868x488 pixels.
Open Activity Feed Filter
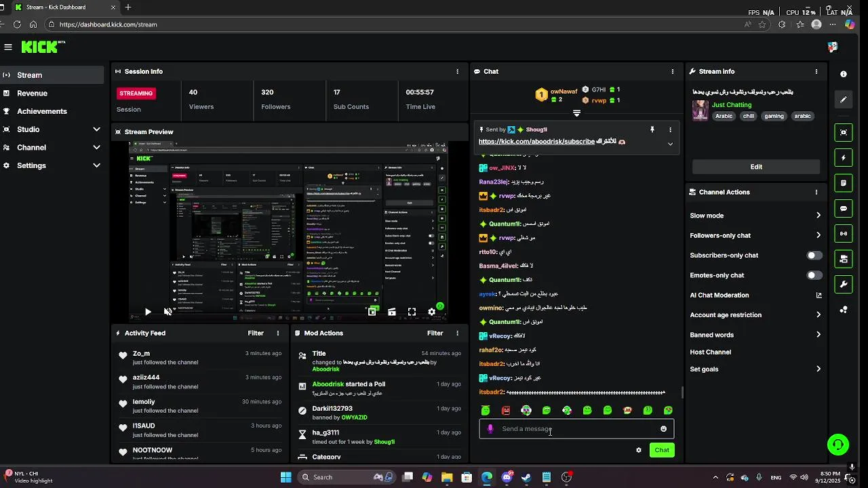point(256,333)
